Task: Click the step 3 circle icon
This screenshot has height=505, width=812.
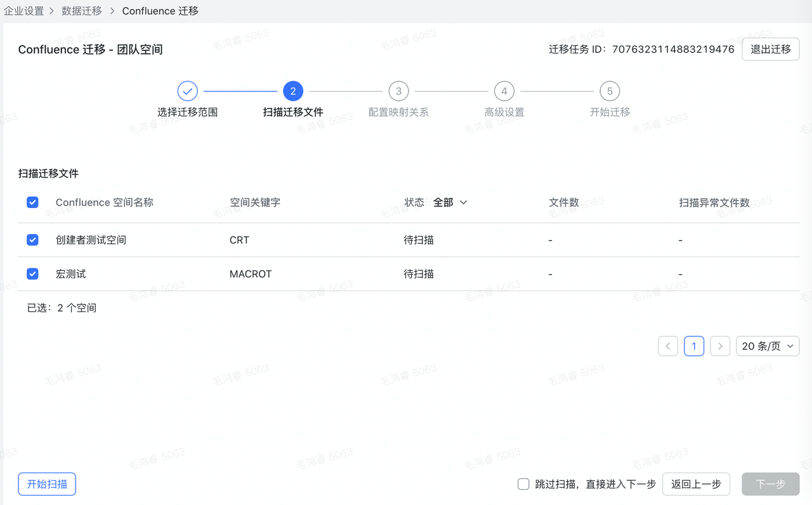Action: click(398, 91)
